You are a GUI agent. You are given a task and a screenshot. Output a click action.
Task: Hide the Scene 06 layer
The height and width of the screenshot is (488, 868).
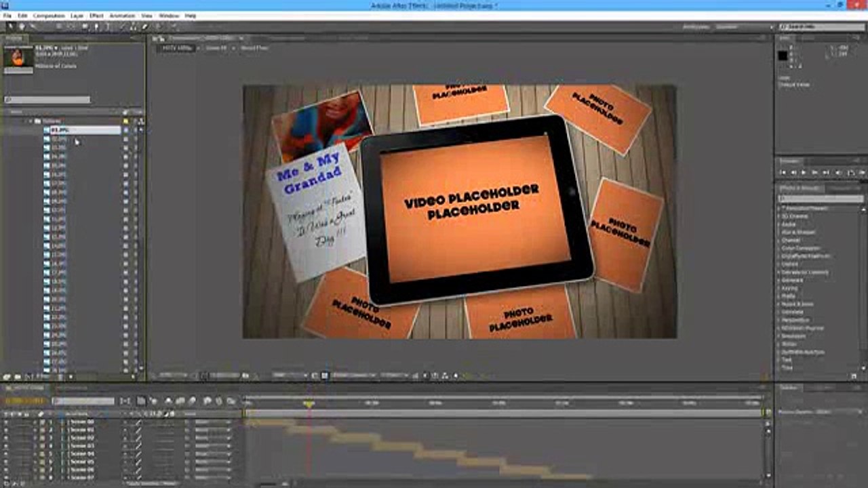tap(7, 470)
